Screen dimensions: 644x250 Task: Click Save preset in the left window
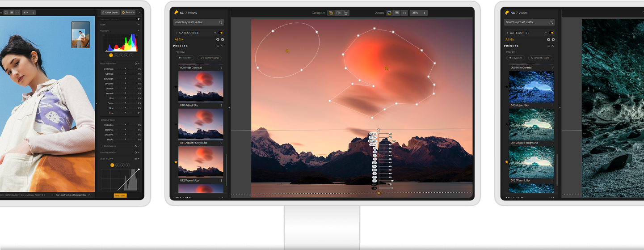(120, 195)
